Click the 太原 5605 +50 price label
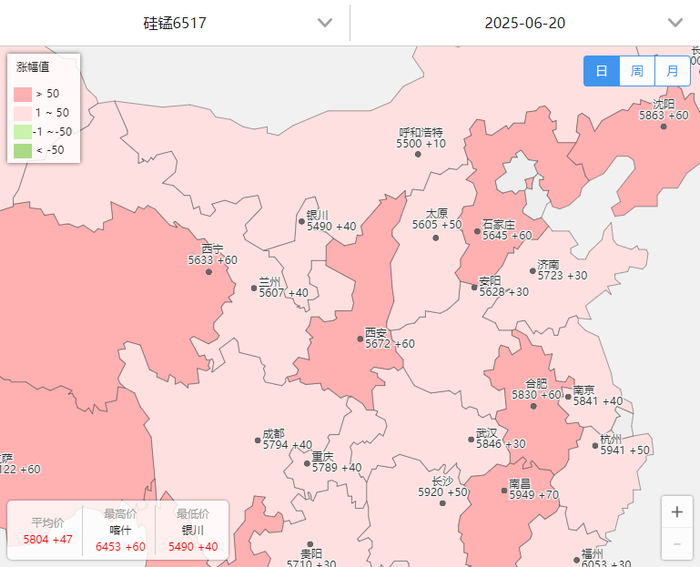The image size is (700, 567). click(x=437, y=219)
